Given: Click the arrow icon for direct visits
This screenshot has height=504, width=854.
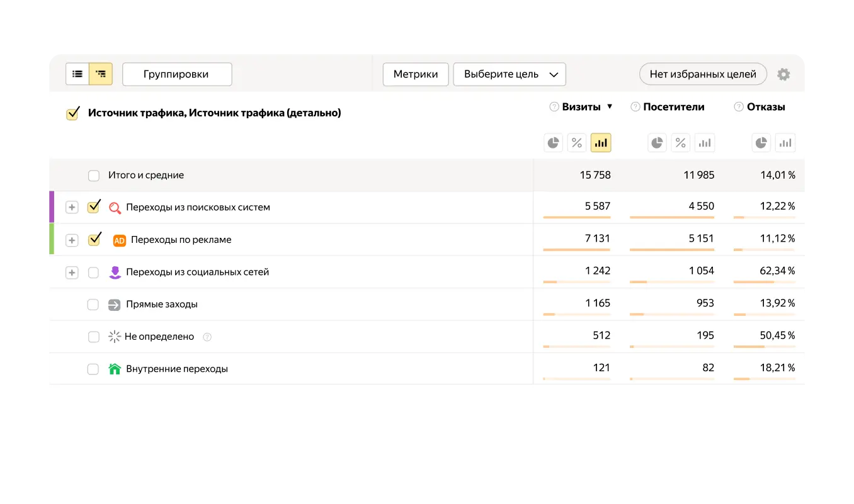Looking at the screenshot, I should [114, 304].
